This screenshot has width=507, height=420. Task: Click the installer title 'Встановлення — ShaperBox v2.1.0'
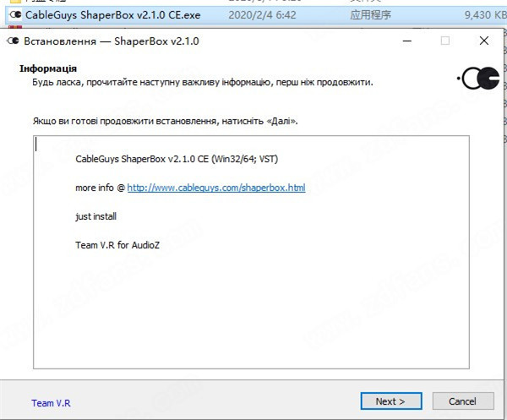(x=112, y=41)
